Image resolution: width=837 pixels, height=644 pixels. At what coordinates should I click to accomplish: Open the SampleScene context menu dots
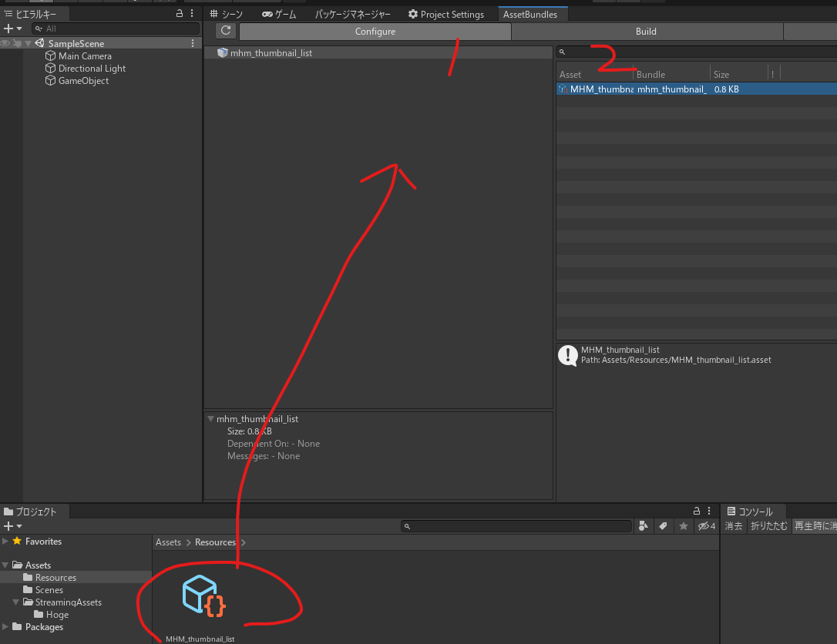[193, 43]
